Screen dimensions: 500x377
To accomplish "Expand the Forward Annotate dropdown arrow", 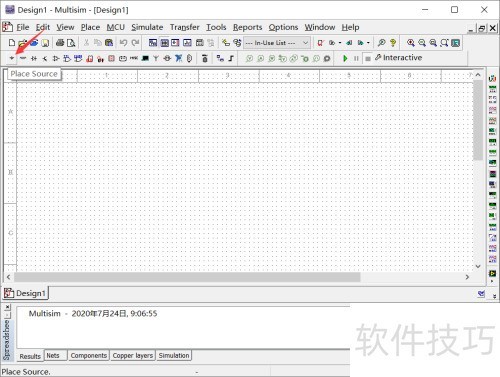I will pyautogui.click(x=368, y=43).
